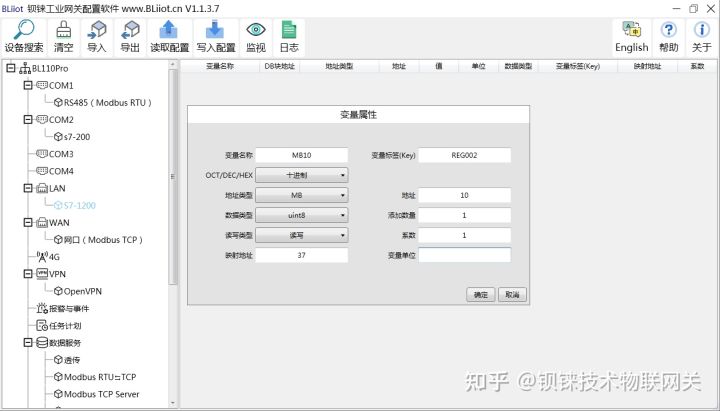This screenshot has width=720, height=411.
Task: Open the about (关于) info icon
Action: click(702, 37)
